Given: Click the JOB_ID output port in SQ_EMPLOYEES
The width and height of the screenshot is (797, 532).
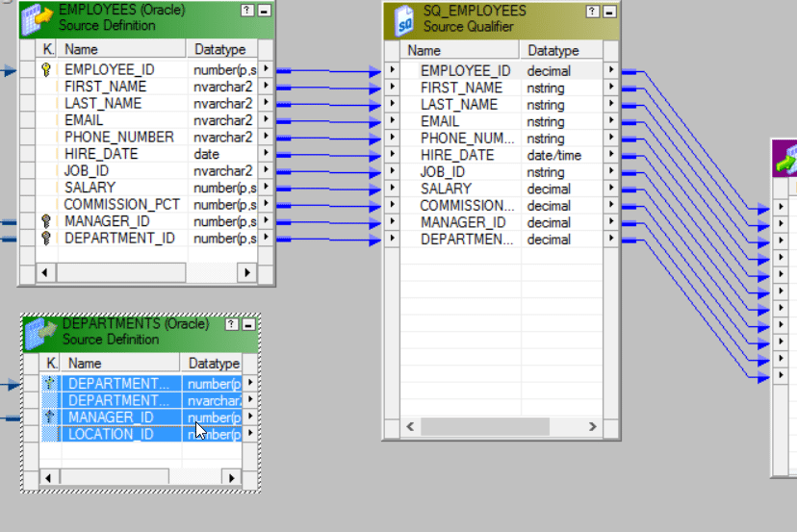Looking at the screenshot, I should tap(611, 170).
